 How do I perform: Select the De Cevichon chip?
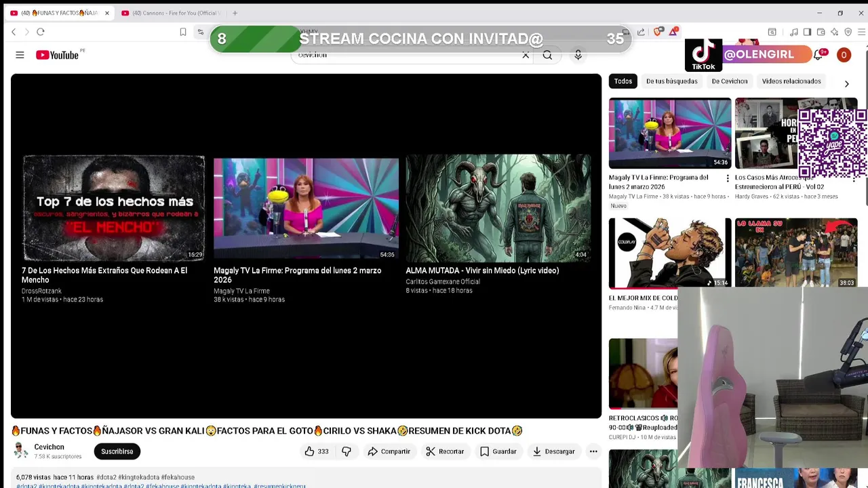[730, 81]
